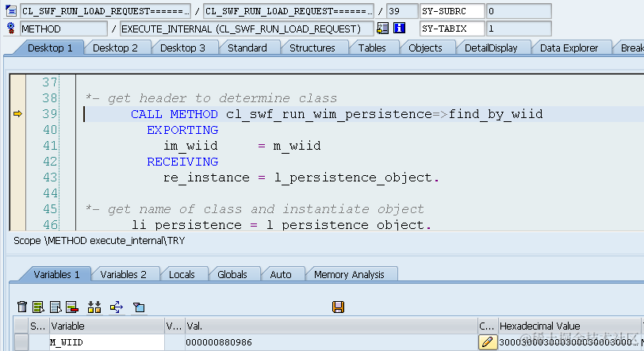Screen dimensions: 644x351
Task: Click the pencil change icon in M_WIID row
Action: coord(487,342)
